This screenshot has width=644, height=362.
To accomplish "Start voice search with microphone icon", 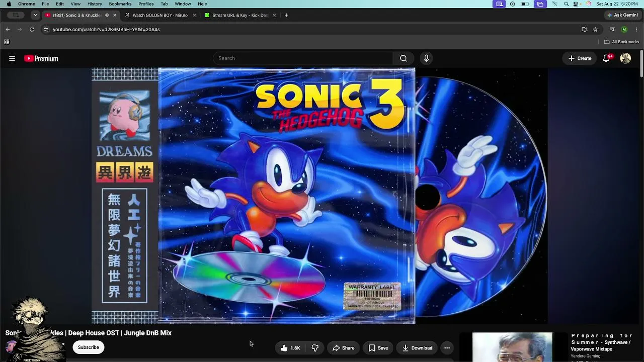I will tap(426, 58).
